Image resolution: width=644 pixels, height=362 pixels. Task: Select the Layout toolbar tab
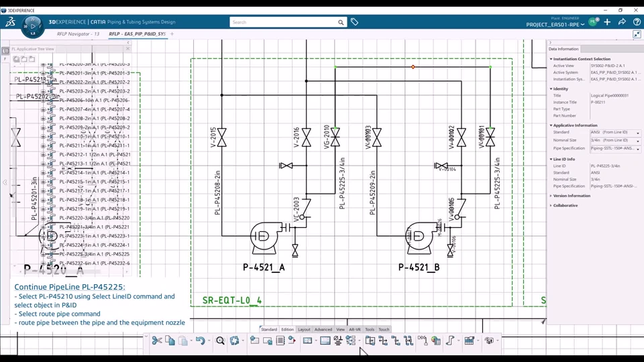[x=304, y=329]
